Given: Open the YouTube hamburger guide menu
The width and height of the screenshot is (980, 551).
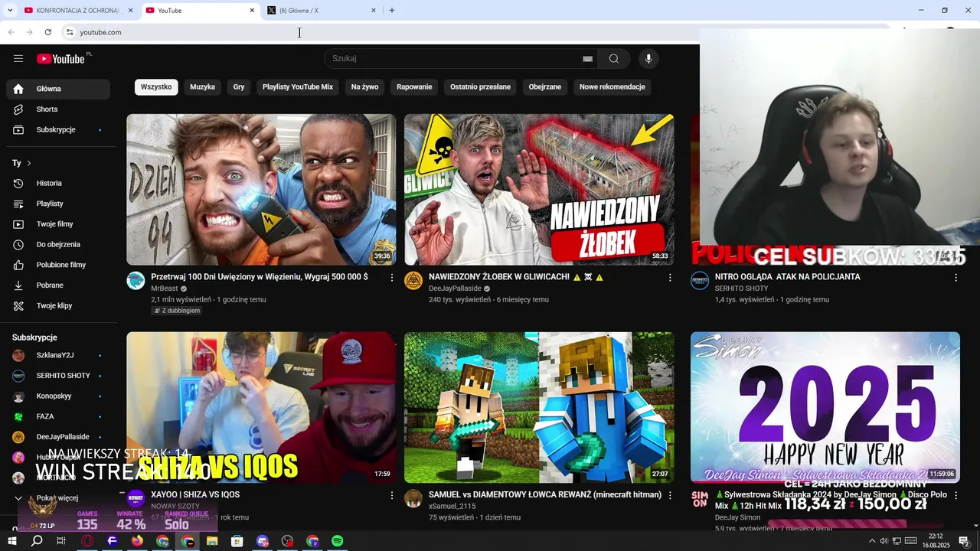Looking at the screenshot, I should pyautogui.click(x=18, y=59).
